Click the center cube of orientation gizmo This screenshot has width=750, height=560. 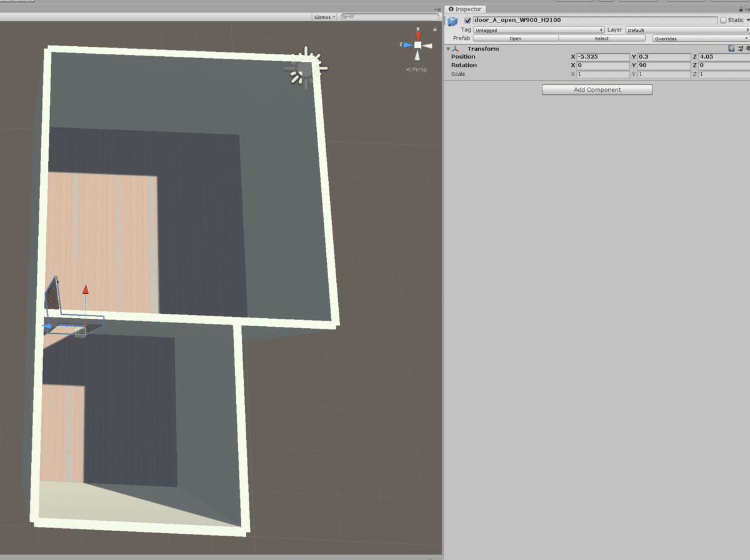click(x=418, y=45)
